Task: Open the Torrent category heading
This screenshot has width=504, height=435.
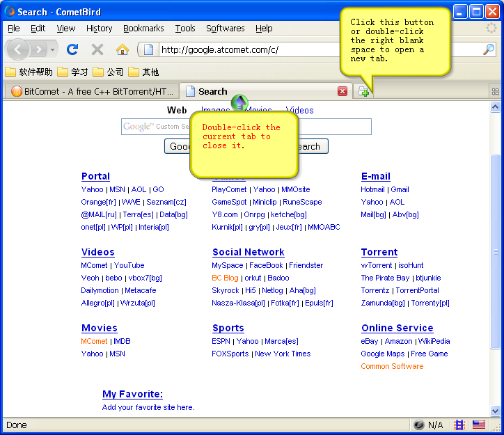Action: [379, 252]
